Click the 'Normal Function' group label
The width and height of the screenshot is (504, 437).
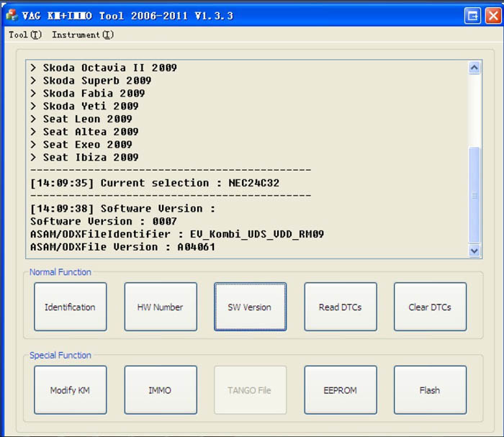click(x=60, y=272)
